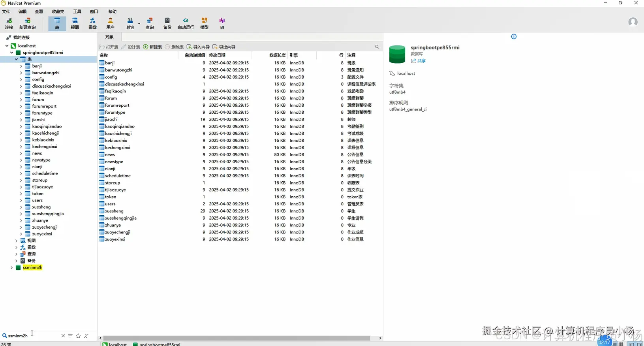The width and height of the screenshot is (644, 346).
Task: Click the user avatar icon at top right
Action: tap(633, 22)
